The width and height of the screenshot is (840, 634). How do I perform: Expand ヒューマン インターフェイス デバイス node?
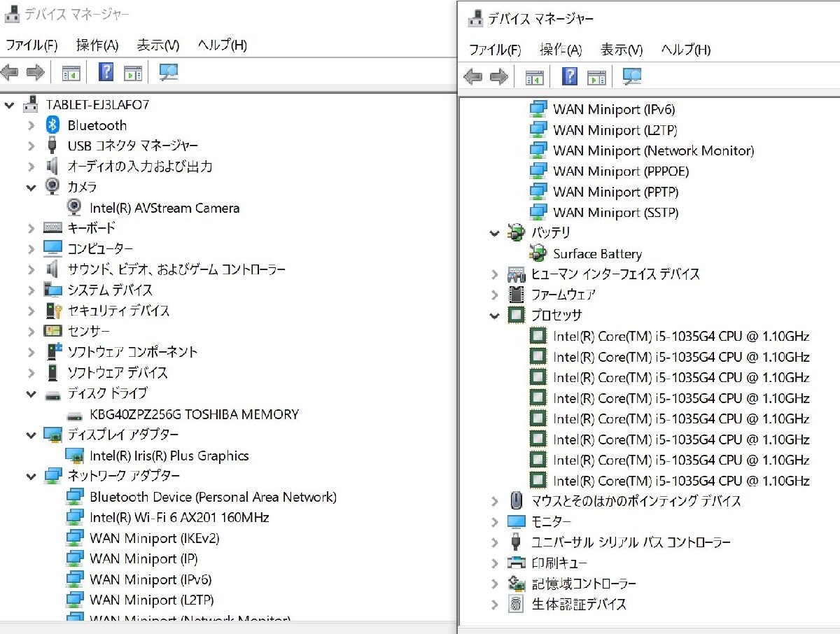click(495, 274)
